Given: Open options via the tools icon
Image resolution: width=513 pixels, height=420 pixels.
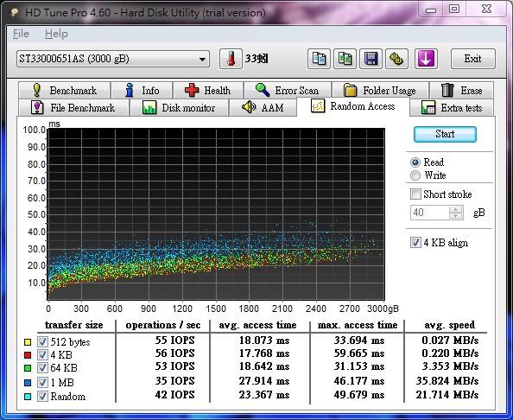Looking at the screenshot, I should (x=396, y=59).
